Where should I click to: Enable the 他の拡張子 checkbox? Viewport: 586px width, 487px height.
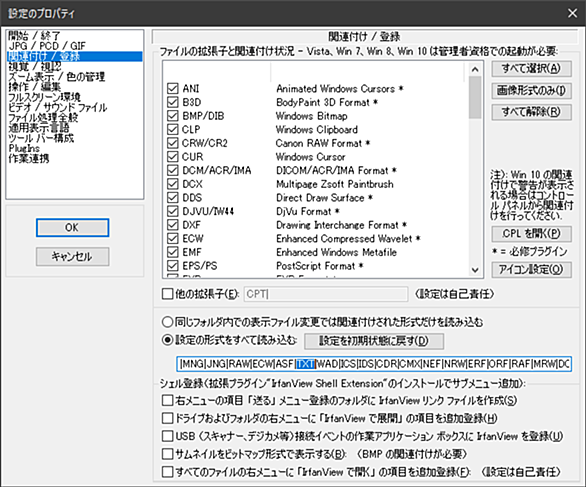coord(167,294)
